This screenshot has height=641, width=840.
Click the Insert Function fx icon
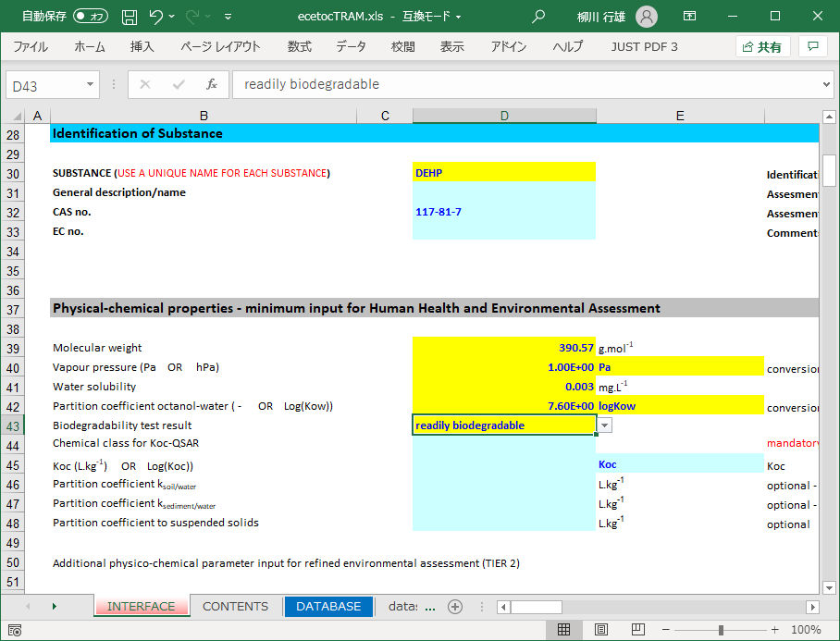[211, 84]
